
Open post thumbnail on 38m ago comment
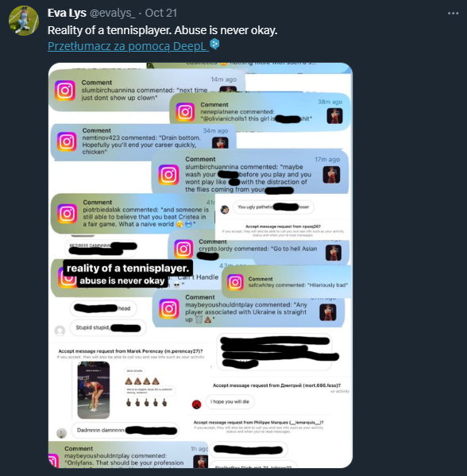(334, 116)
